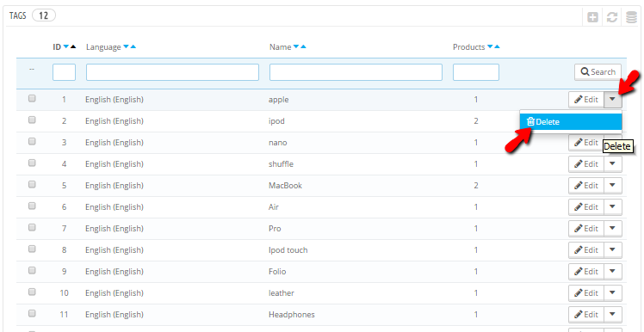Select the MacBook row checkbox
This screenshot has width=644, height=332.
click(x=32, y=185)
